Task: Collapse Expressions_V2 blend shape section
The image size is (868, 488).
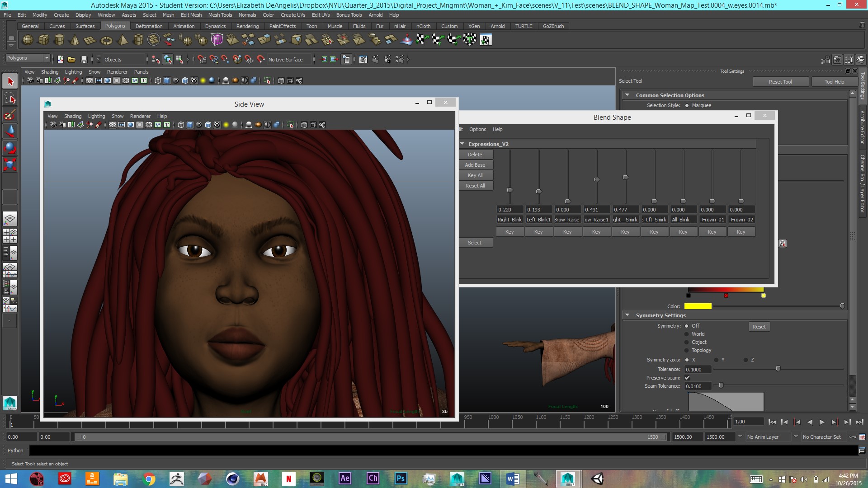Action: 462,144
